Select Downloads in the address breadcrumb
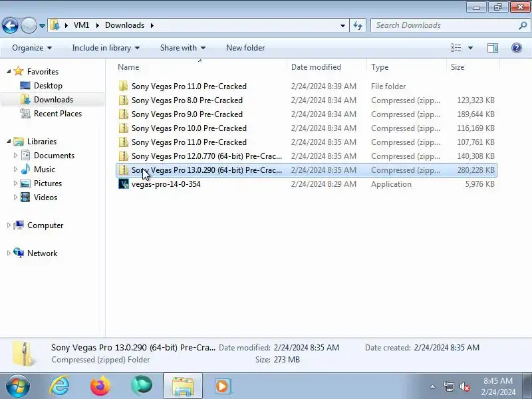The image size is (532, 399). coord(124,25)
